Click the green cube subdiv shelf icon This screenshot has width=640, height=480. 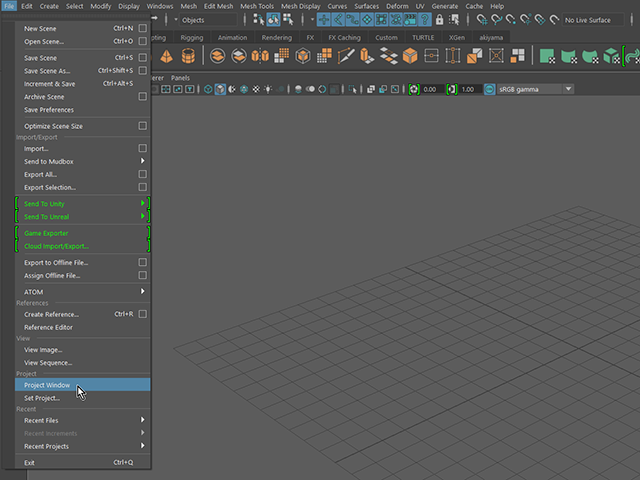click(x=611, y=56)
